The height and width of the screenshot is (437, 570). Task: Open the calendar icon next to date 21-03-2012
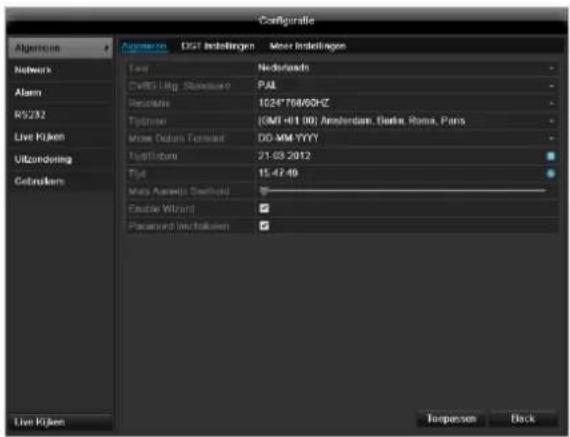(x=551, y=156)
